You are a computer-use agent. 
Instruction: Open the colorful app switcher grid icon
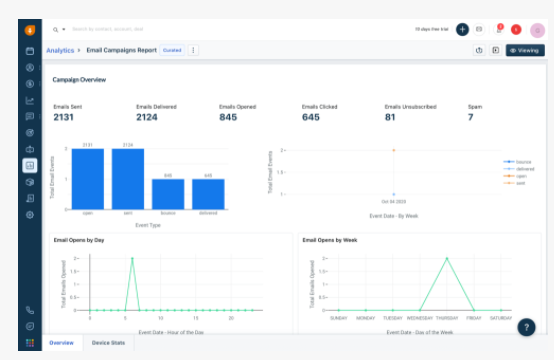pos(30,343)
